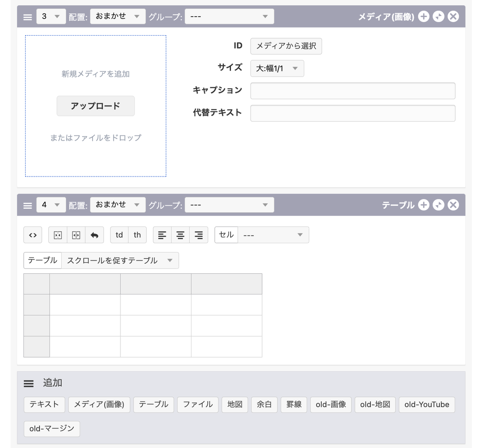
Task: Expand the スクロールを促すテーブル dropdown
Action: click(120, 261)
